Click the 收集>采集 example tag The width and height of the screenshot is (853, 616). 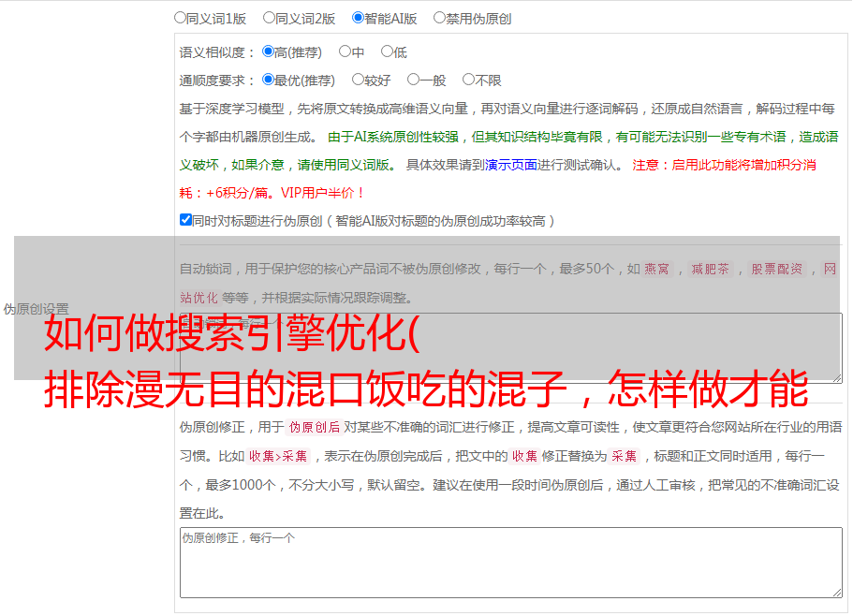click(278, 457)
